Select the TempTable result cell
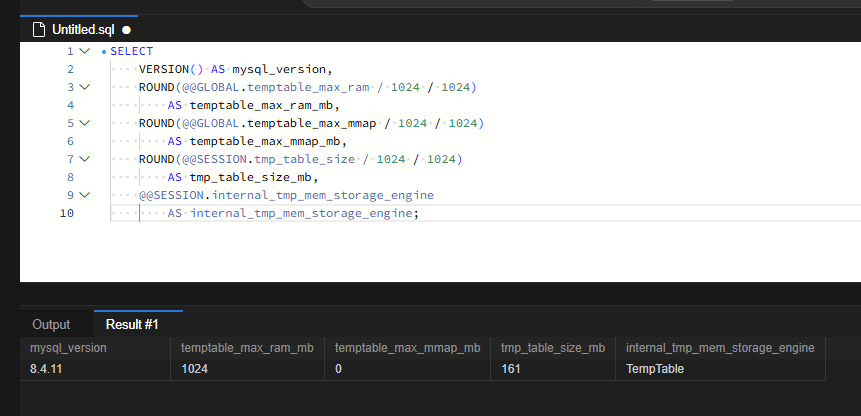This screenshot has width=861, height=416. 720,369
